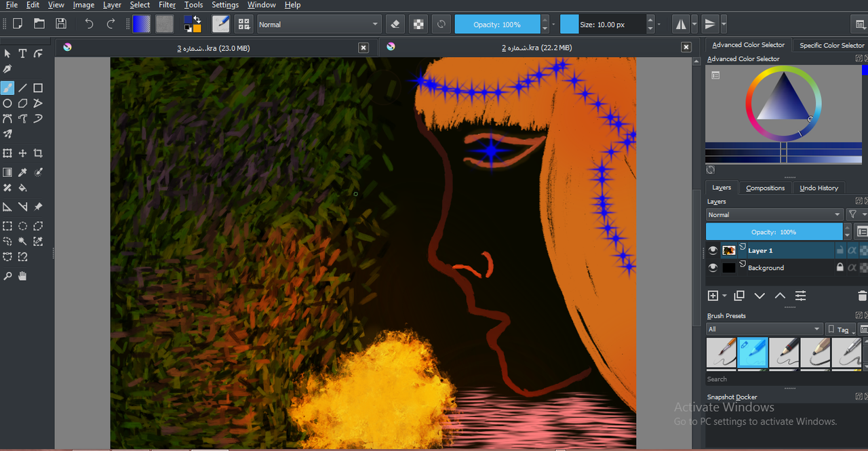Image resolution: width=868 pixels, height=451 pixels.
Task: Open the Normal blending mode dropdown in toolbar
Action: pos(319,24)
